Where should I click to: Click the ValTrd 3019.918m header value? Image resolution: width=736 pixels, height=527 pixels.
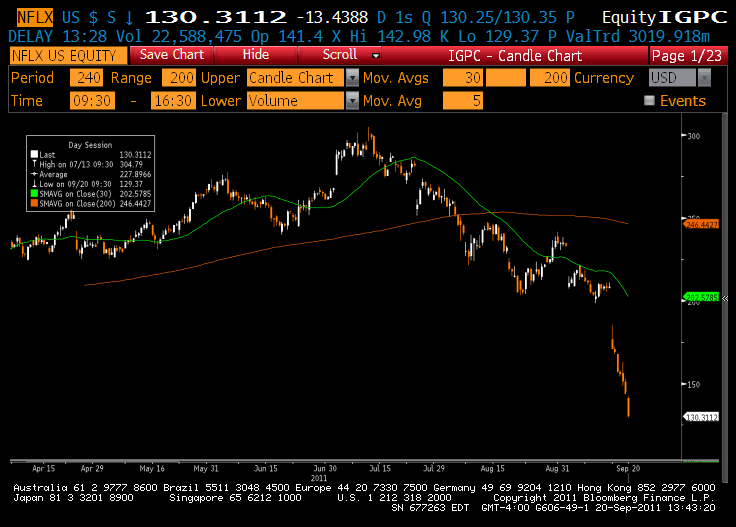click(637, 37)
